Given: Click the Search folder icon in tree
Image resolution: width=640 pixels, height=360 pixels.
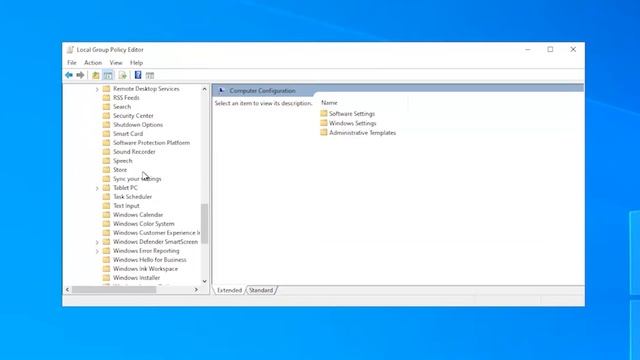Looking at the screenshot, I should pyautogui.click(x=106, y=107).
